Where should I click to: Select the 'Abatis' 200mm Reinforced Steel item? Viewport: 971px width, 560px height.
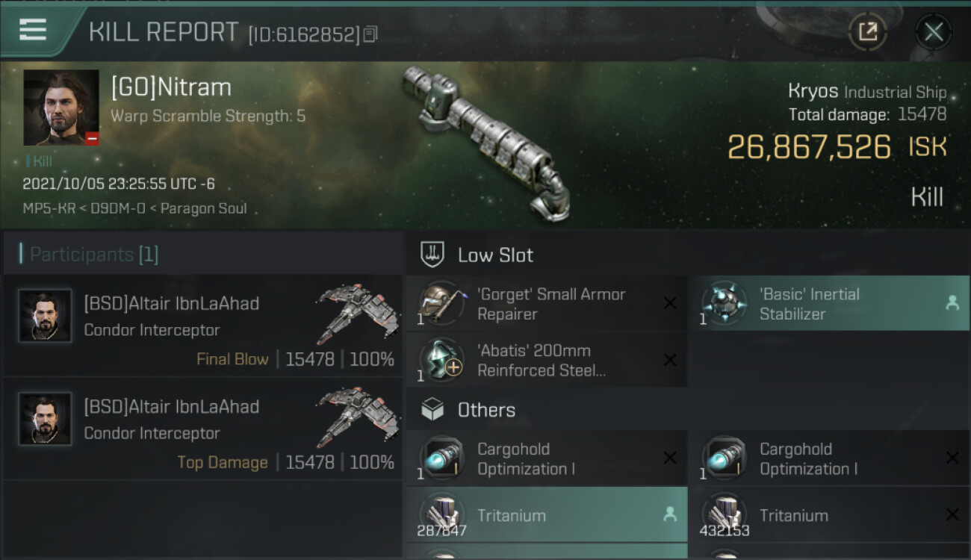(547, 360)
